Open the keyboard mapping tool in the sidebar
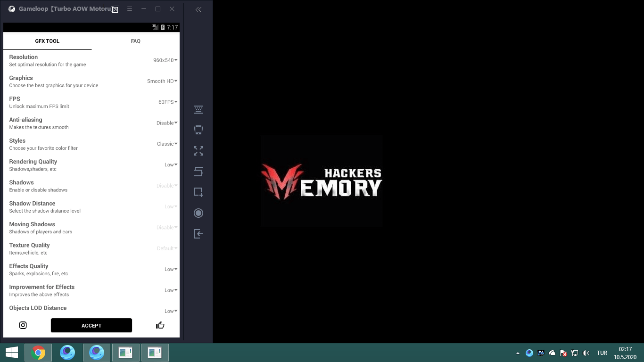This screenshot has height=362, width=644. (x=198, y=109)
